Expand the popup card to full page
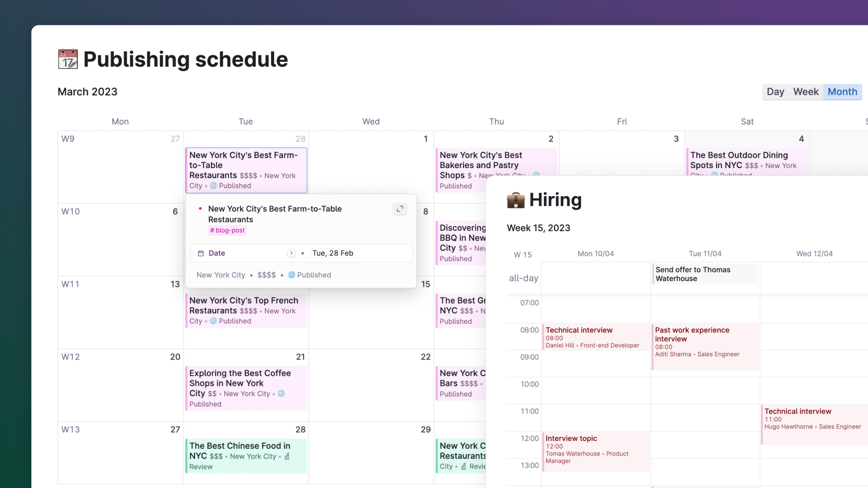This screenshot has height=488, width=868. click(x=400, y=209)
